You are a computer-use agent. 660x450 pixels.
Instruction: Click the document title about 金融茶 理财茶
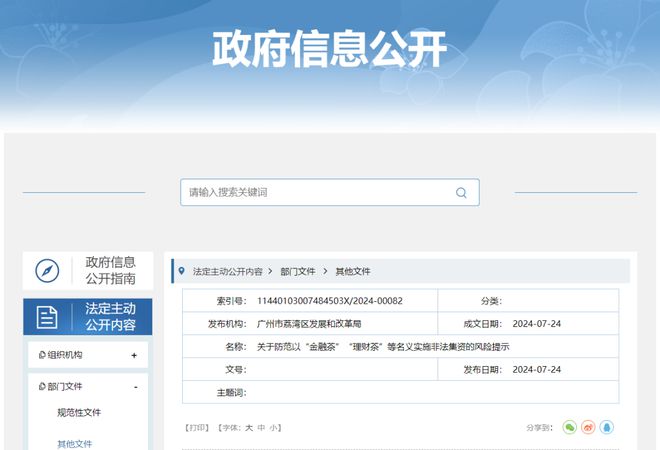coord(383,347)
